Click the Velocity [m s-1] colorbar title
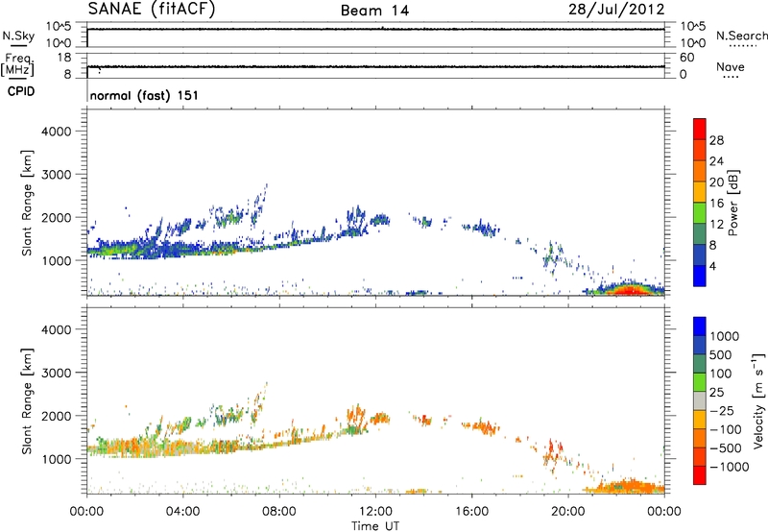The width and height of the screenshot is (768, 532). (758, 400)
